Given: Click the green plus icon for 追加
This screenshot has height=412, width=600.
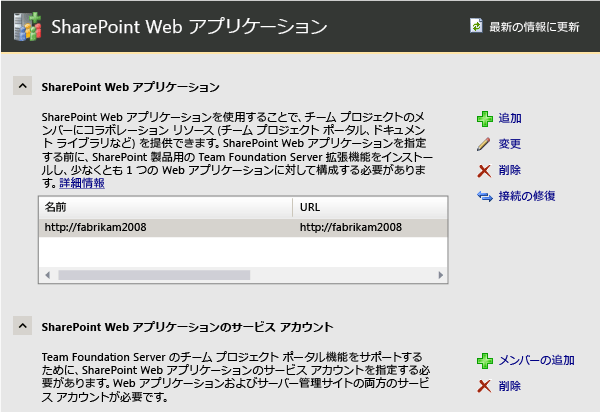Looking at the screenshot, I should [485, 119].
